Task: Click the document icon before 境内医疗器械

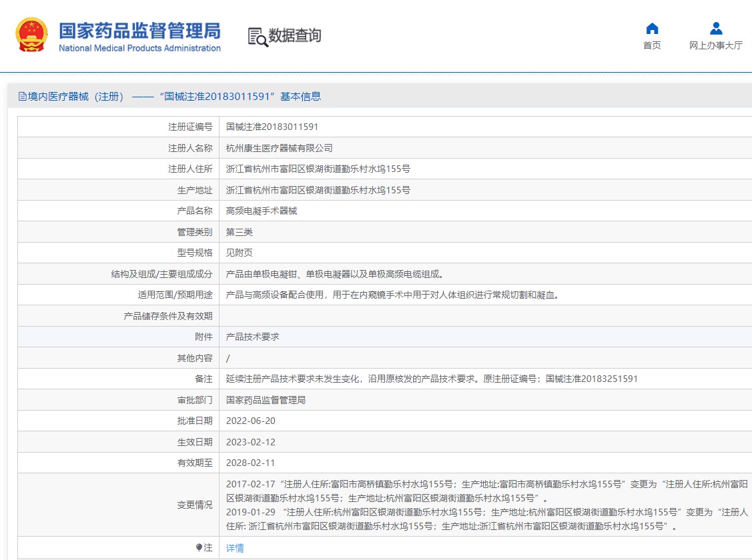Action: [22, 97]
